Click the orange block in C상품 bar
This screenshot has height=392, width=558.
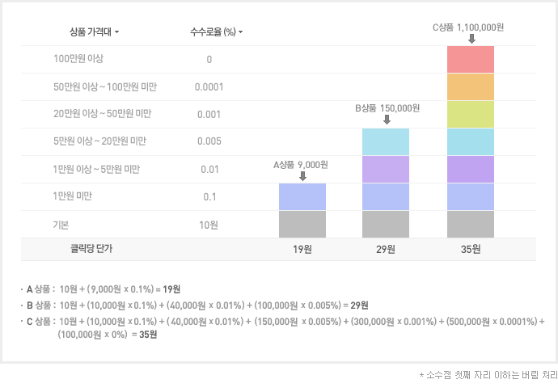[x=471, y=86]
